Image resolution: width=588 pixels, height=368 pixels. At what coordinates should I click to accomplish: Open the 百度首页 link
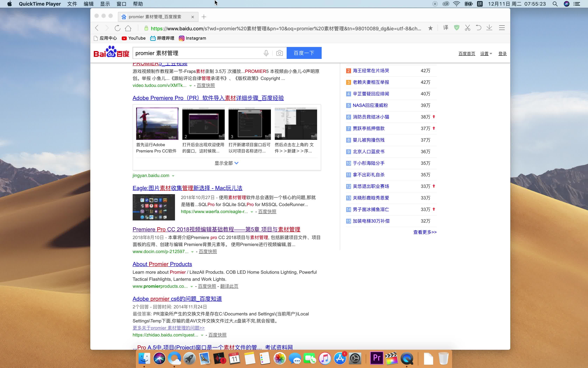click(x=467, y=54)
